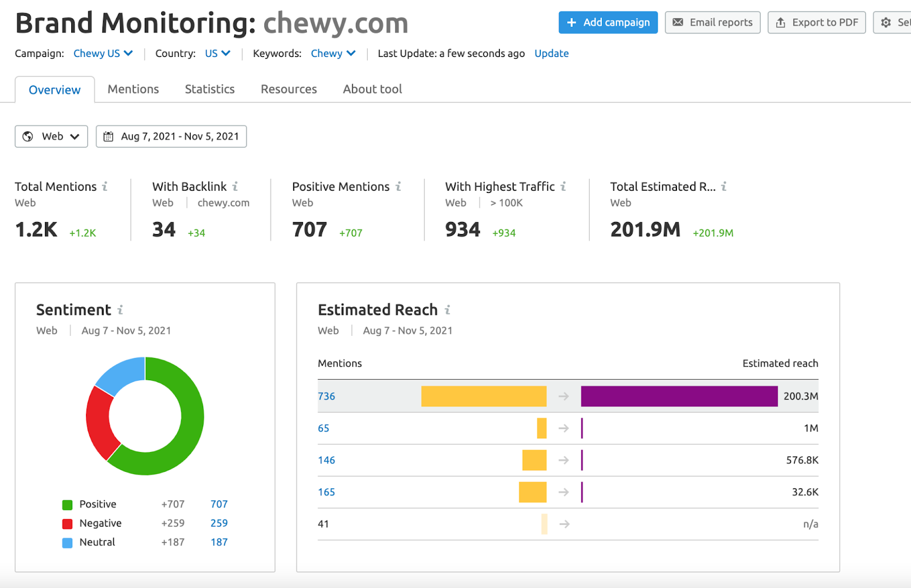Click the arrow icon in the 165 mentions row
This screenshot has height=588, width=911.
(564, 492)
